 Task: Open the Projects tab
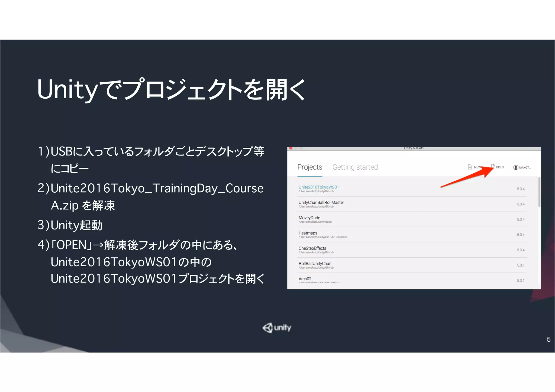(310, 167)
